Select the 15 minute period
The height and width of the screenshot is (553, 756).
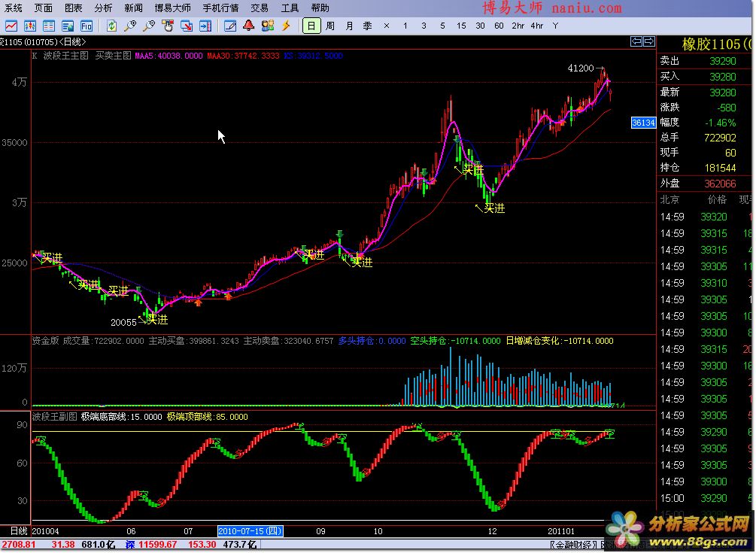461,26
